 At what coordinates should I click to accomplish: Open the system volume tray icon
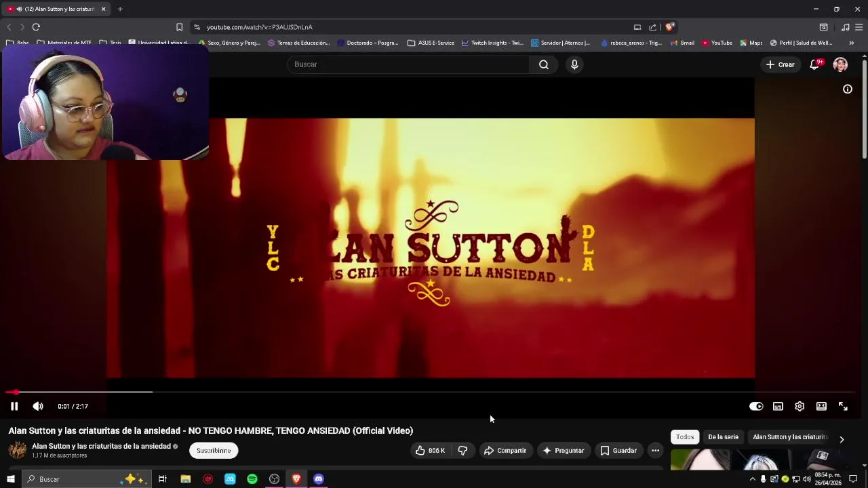point(806,479)
